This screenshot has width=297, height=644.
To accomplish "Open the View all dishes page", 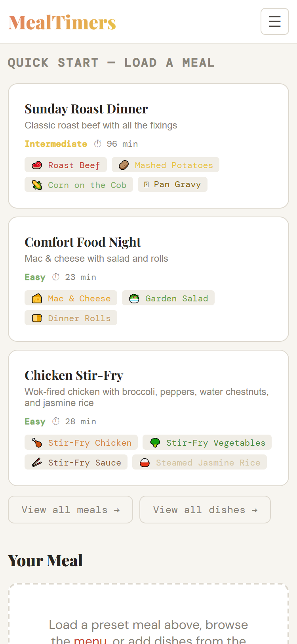I will click(x=205, y=509).
